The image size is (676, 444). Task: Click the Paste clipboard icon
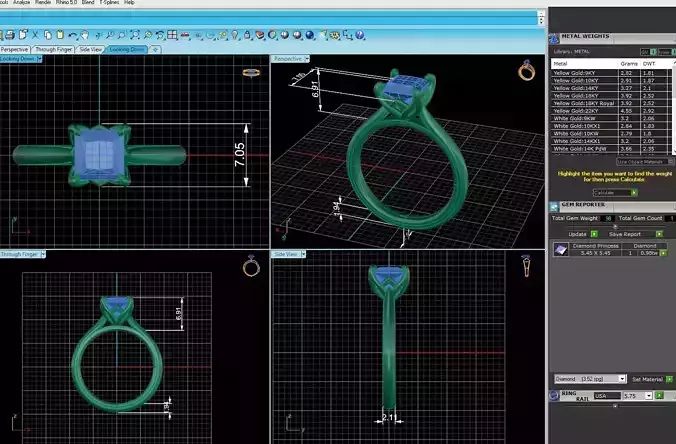coord(60,34)
